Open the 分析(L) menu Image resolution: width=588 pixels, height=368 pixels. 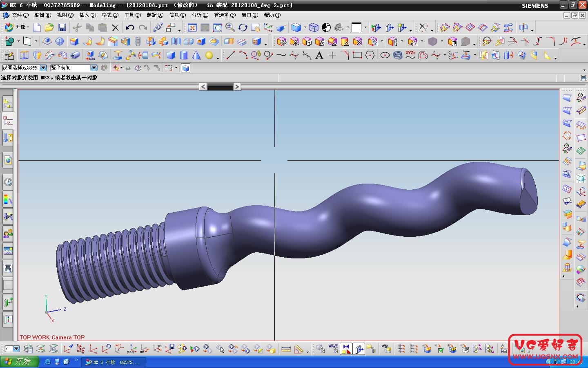pyautogui.click(x=200, y=15)
